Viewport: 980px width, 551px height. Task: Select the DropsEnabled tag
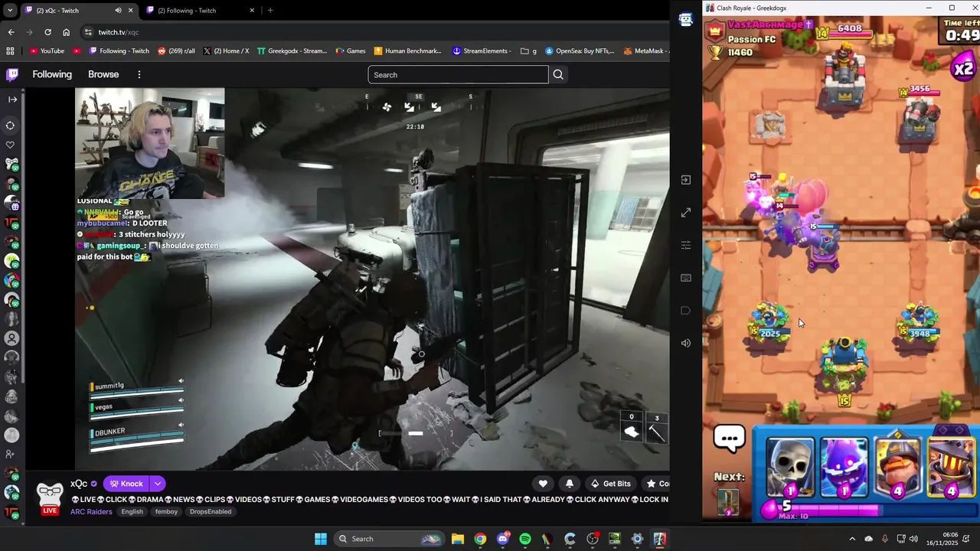click(211, 512)
